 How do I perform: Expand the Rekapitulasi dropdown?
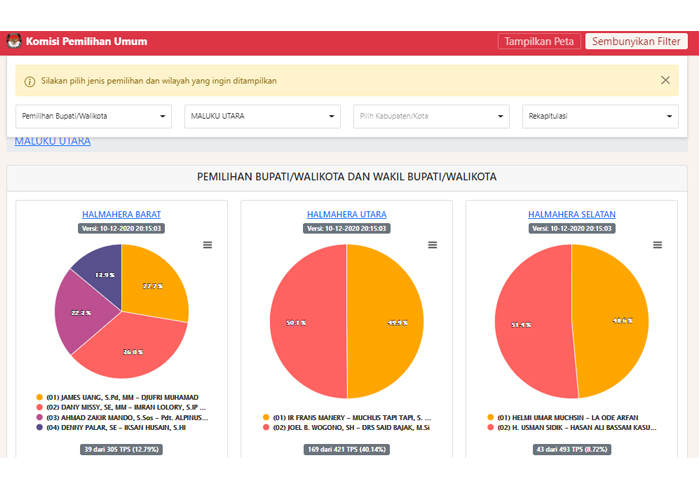[600, 116]
